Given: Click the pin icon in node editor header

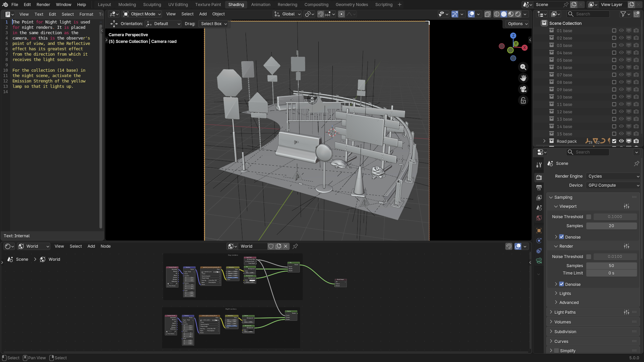Looking at the screenshot, I should tap(295, 246).
